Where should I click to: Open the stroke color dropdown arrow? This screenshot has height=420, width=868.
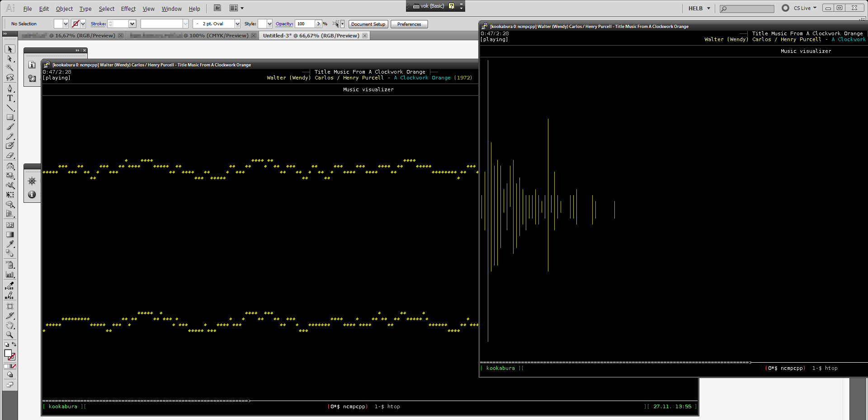click(x=83, y=24)
